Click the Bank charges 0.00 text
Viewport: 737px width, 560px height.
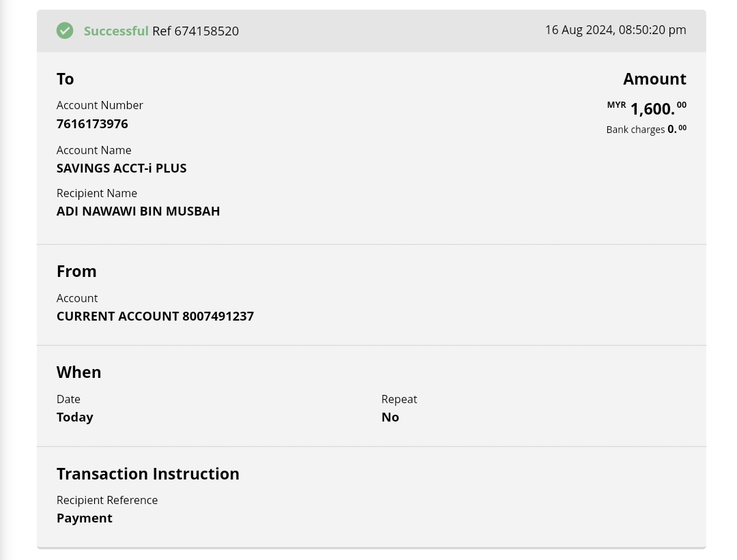(646, 129)
